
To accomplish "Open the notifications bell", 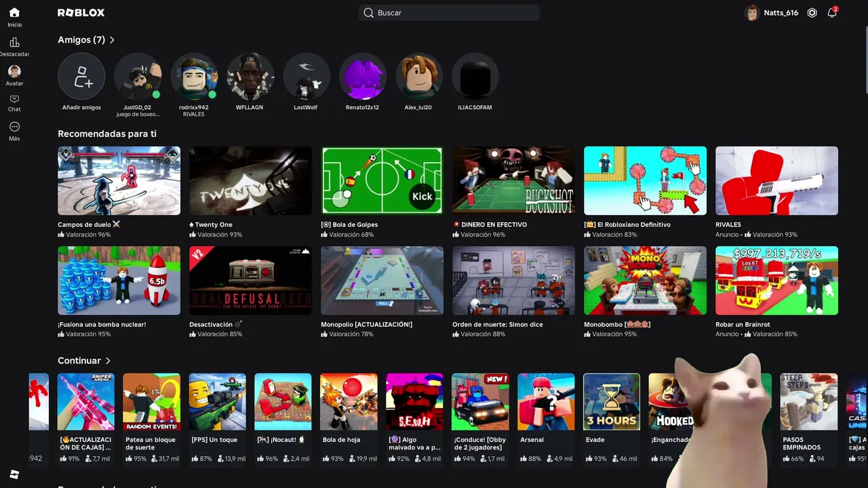I will coord(832,13).
